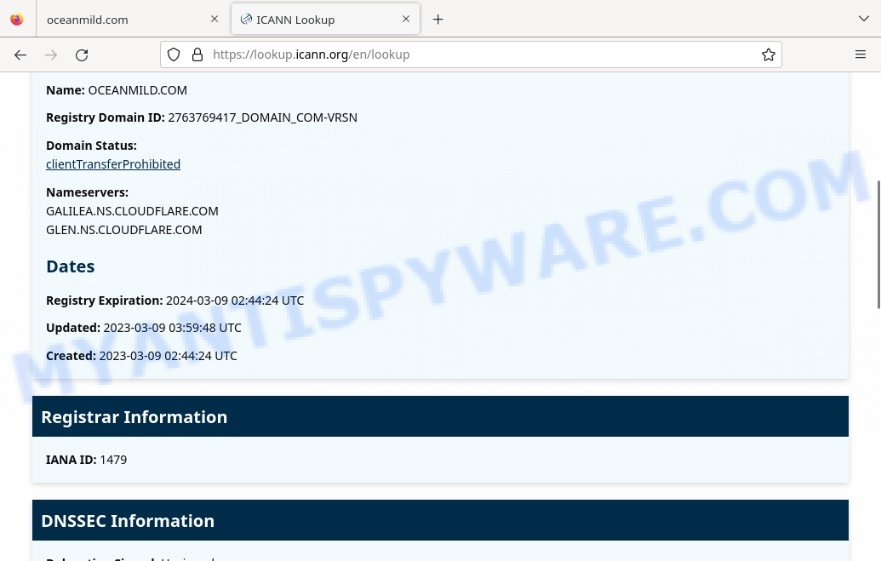Select the IANA ID 1479 value

click(x=113, y=460)
